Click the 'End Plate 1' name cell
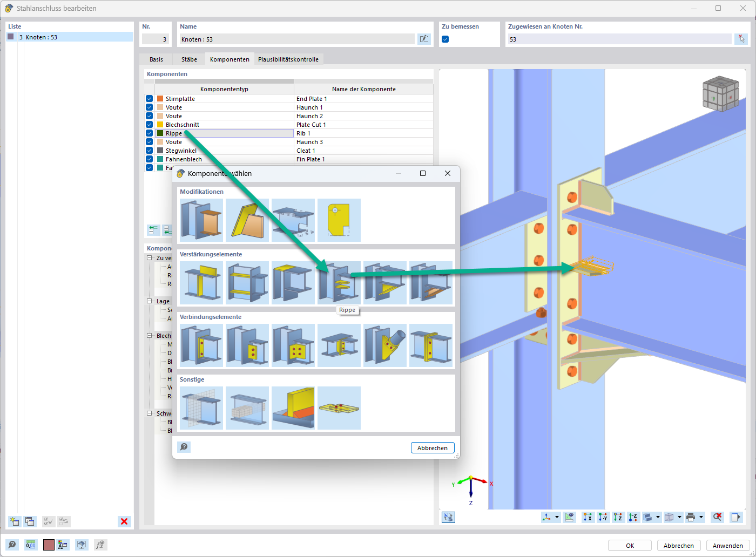The width and height of the screenshot is (756, 557). [363, 99]
